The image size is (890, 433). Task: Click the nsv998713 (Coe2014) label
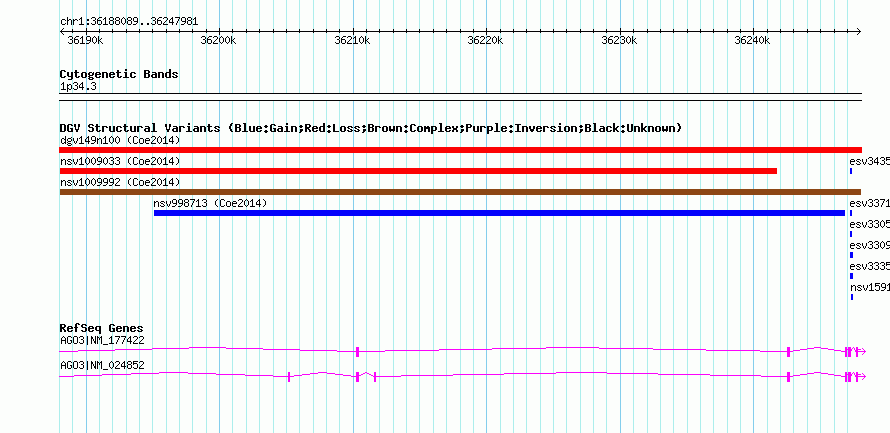pyautogui.click(x=210, y=203)
